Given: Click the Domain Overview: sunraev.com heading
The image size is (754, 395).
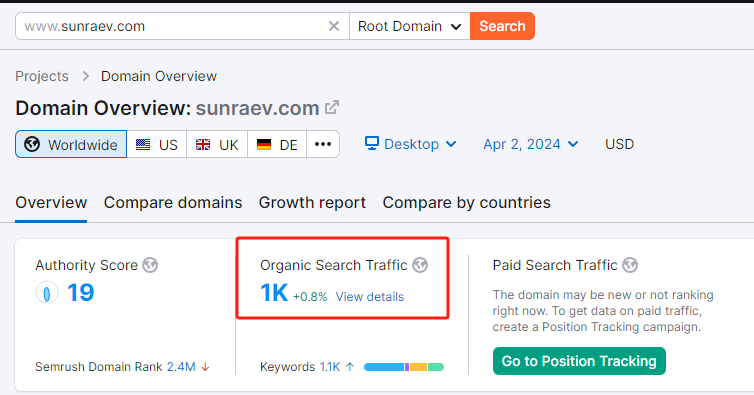Looking at the screenshot, I should tap(167, 108).
